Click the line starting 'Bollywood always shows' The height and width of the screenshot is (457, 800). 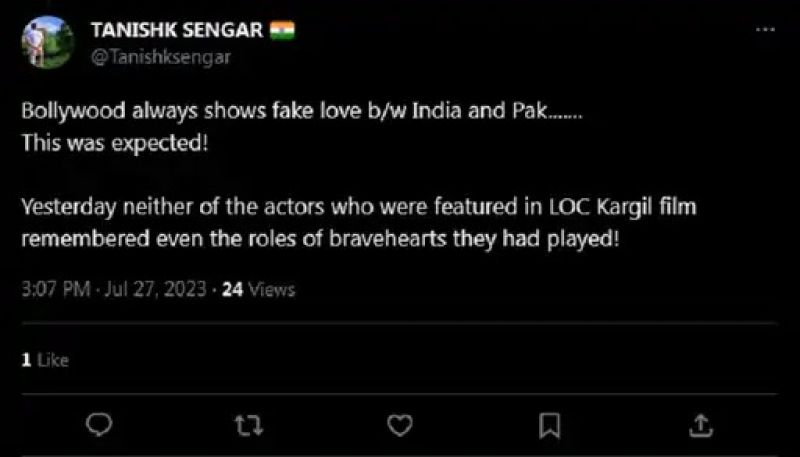pos(300,111)
